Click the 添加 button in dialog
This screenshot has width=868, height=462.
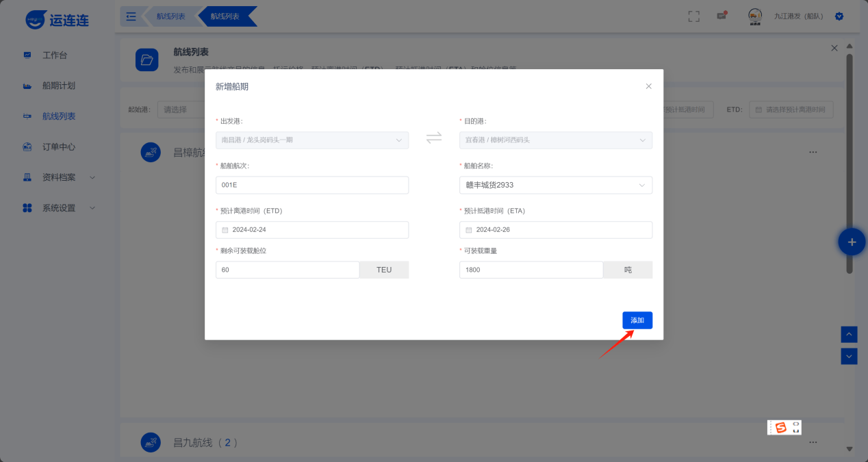pyautogui.click(x=637, y=320)
